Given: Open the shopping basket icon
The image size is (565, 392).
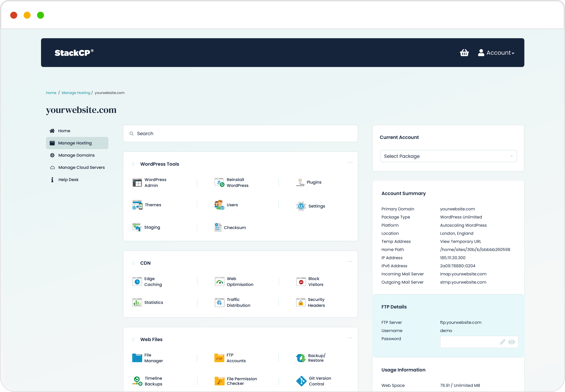Looking at the screenshot, I should [x=464, y=53].
